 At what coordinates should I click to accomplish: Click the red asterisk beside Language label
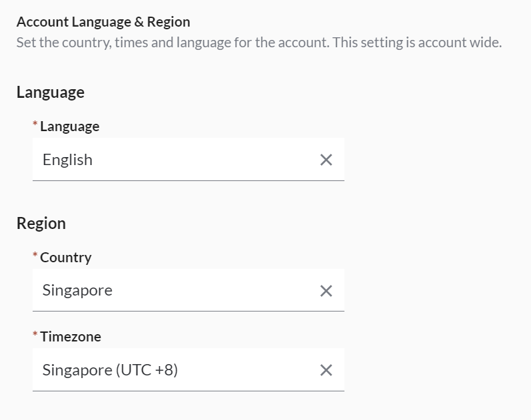tap(35, 125)
